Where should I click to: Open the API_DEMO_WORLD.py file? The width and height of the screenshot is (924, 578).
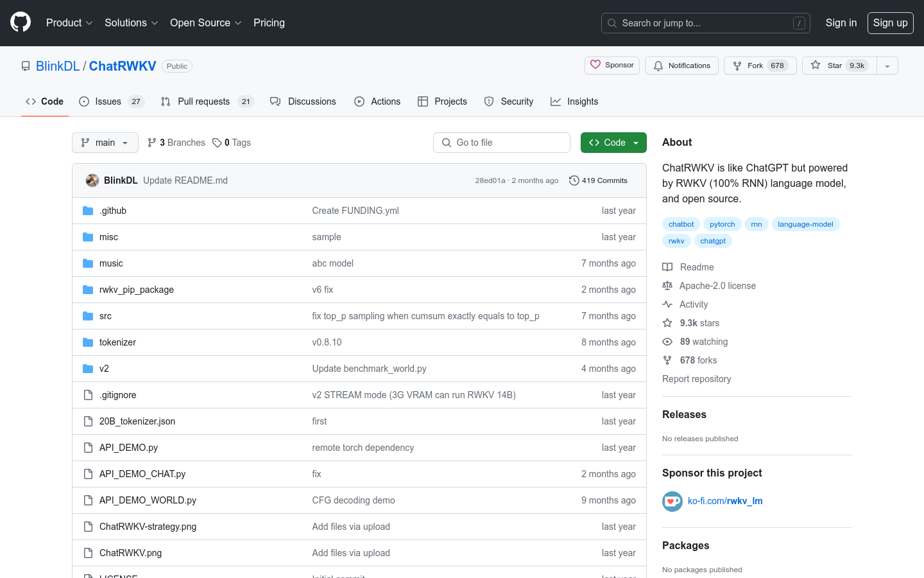click(x=148, y=500)
